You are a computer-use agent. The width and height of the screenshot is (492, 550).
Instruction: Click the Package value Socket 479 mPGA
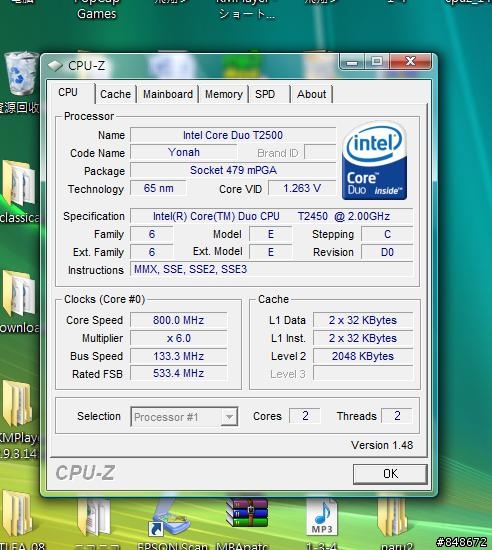point(233,170)
